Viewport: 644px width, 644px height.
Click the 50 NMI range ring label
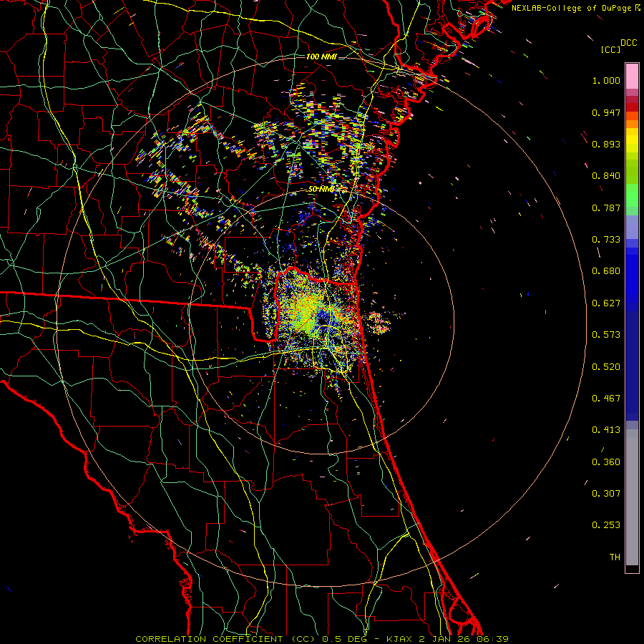pyautogui.click(x=321, y=190)
